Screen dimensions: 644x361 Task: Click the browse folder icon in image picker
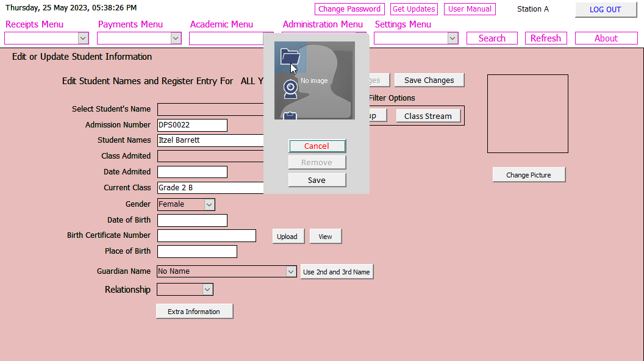(x=290, y=57)
